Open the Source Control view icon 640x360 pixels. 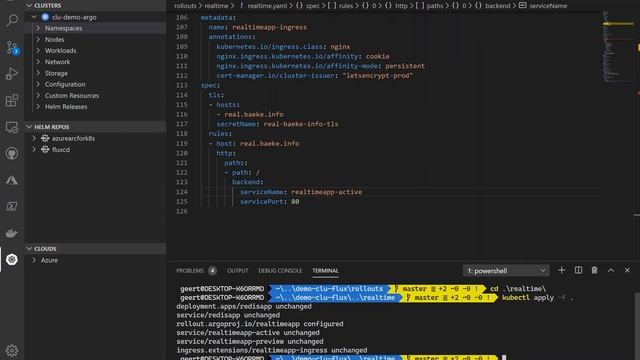12,48
